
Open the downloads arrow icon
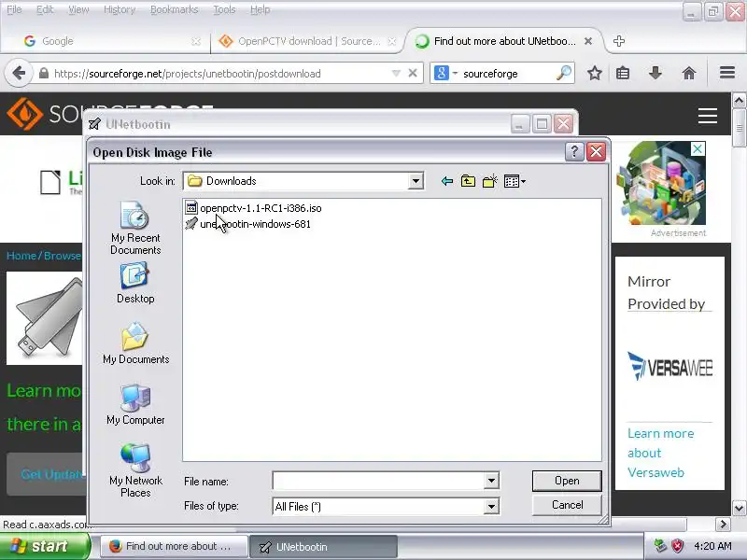click(x=655, y=74)
